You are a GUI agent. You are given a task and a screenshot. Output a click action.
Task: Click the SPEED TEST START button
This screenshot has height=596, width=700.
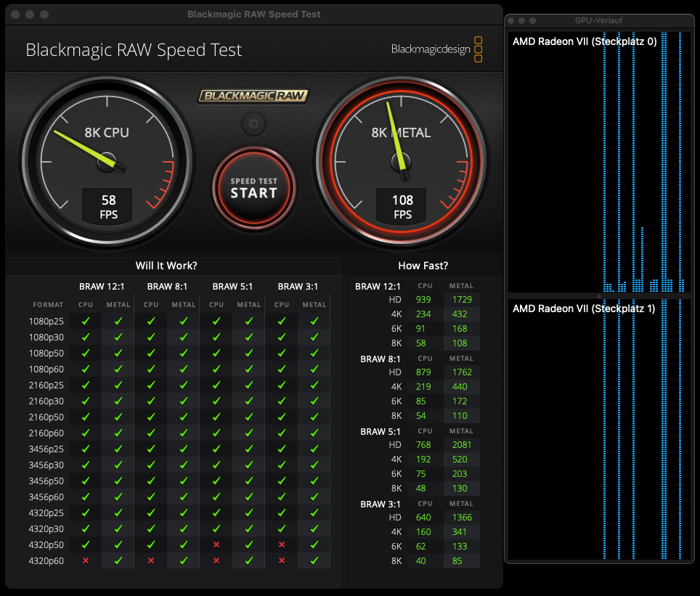click(x=253, y=187)
